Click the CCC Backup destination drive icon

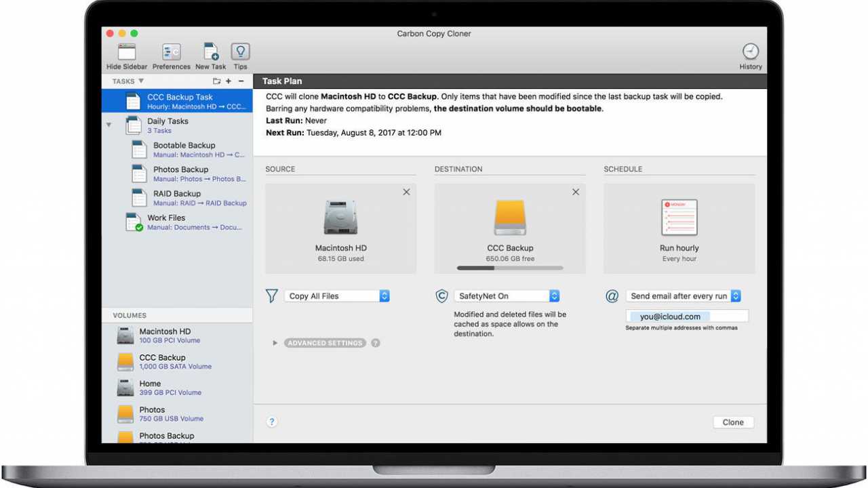[510, 218]
